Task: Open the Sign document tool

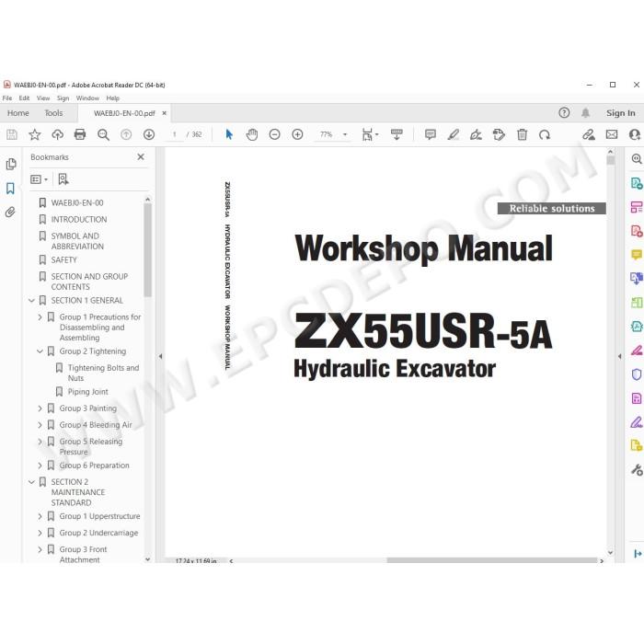Action: pos(476,134)
